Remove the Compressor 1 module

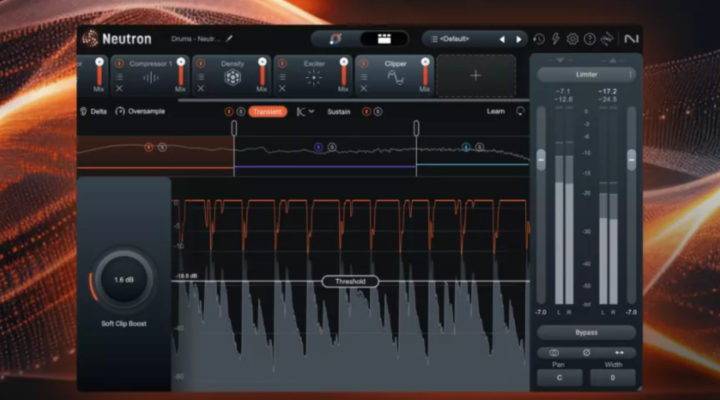coord(119,88)
